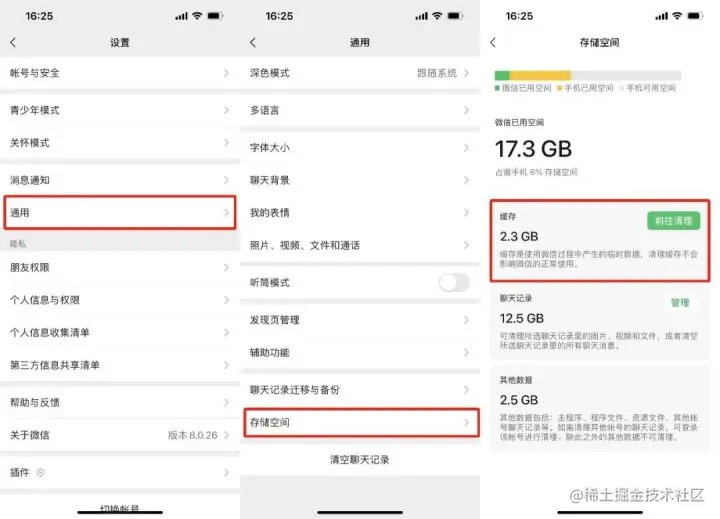Open 照片、视频、文件和通话 settings
Image resolution: width=720 pixels, height=519 pixels.
pos(360,245)
